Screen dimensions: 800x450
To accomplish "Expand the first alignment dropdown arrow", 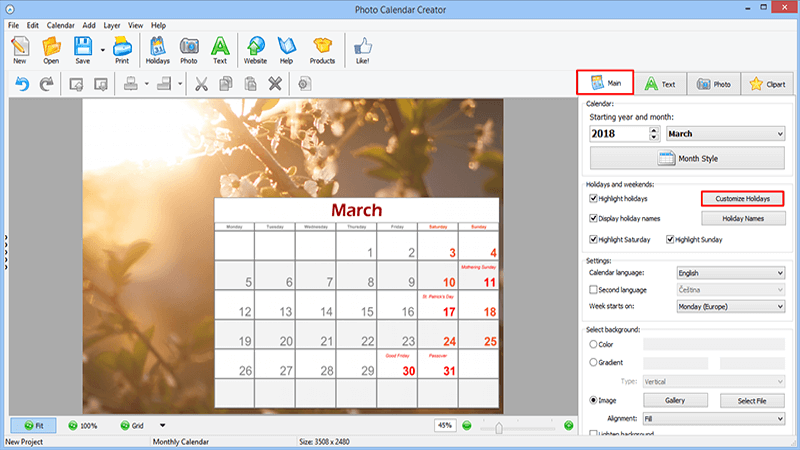I will (146, 84).
